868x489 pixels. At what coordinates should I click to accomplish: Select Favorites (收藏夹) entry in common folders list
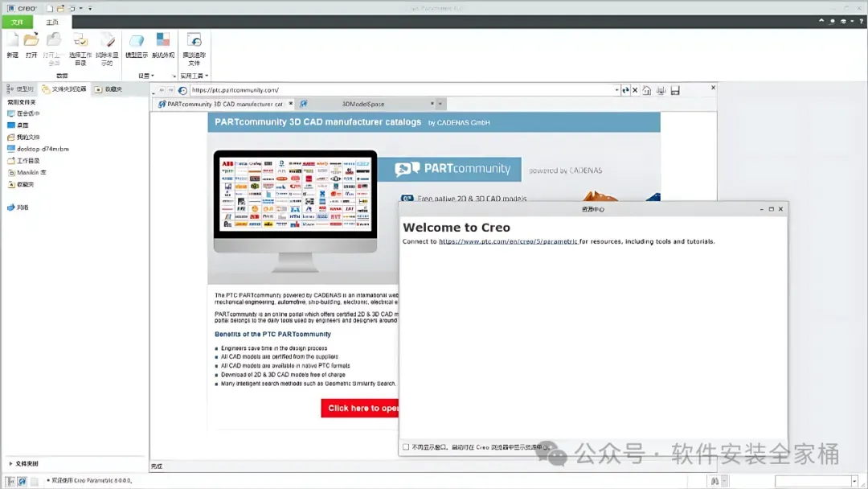(x=20, y=184)
